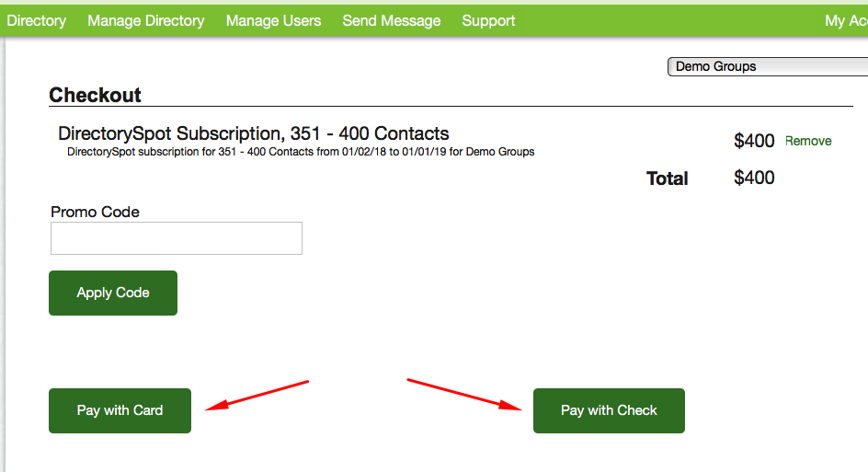The image size is (868, 472).
Task: Click the subscription date range description
Action: pos(301,152)
